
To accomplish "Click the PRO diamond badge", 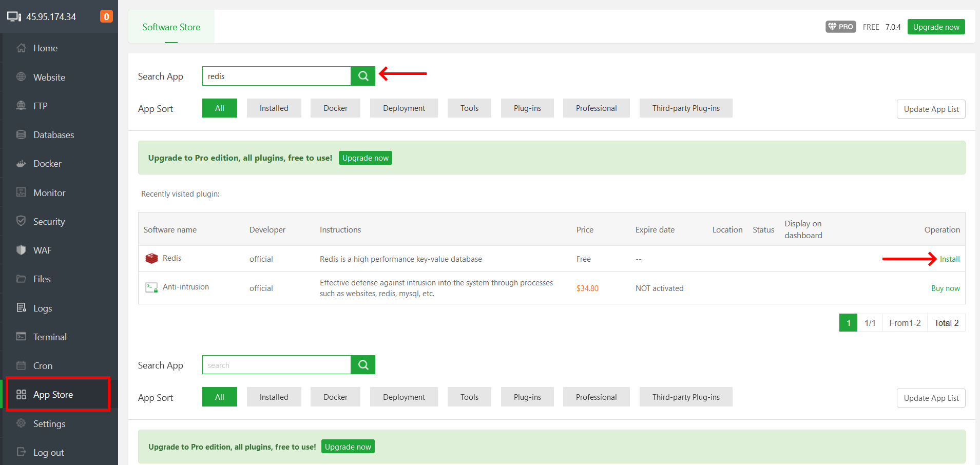I will pyautogui.click(x=840, y=27).
